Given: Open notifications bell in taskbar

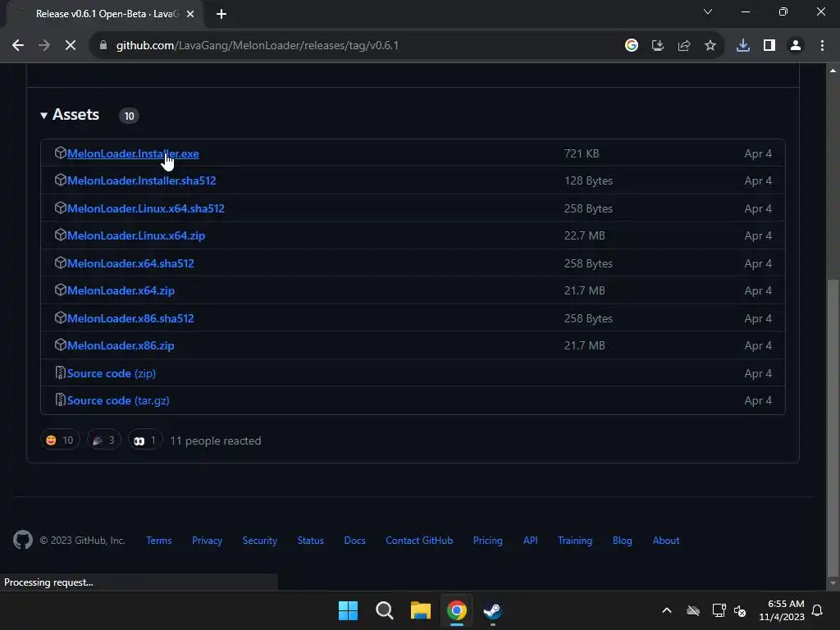Looking at the screenshot, I should (x=818, y=610).
